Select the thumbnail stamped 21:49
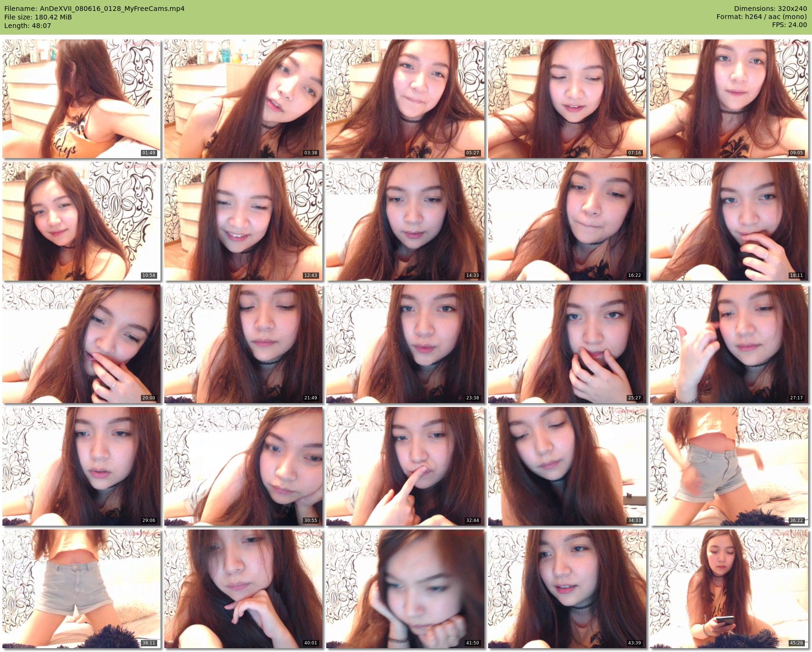812x652 pixels. 243,344
